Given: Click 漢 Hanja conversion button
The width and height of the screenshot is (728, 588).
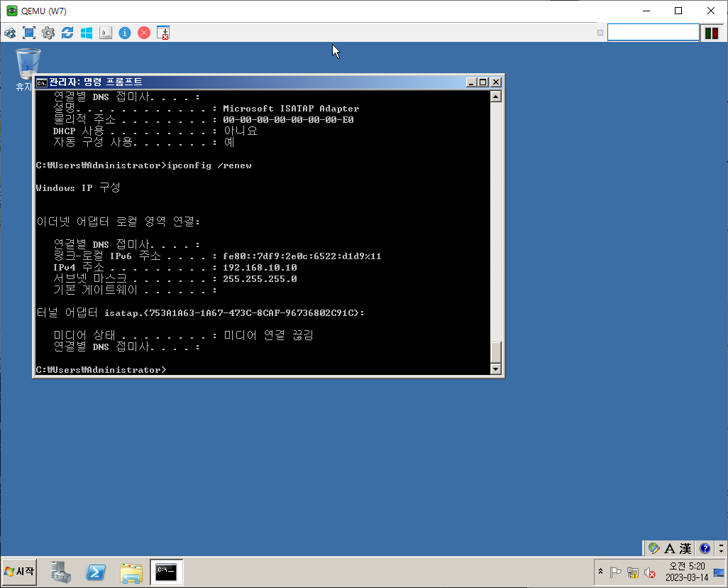Looking at the screenshot, I should (685, 548).
